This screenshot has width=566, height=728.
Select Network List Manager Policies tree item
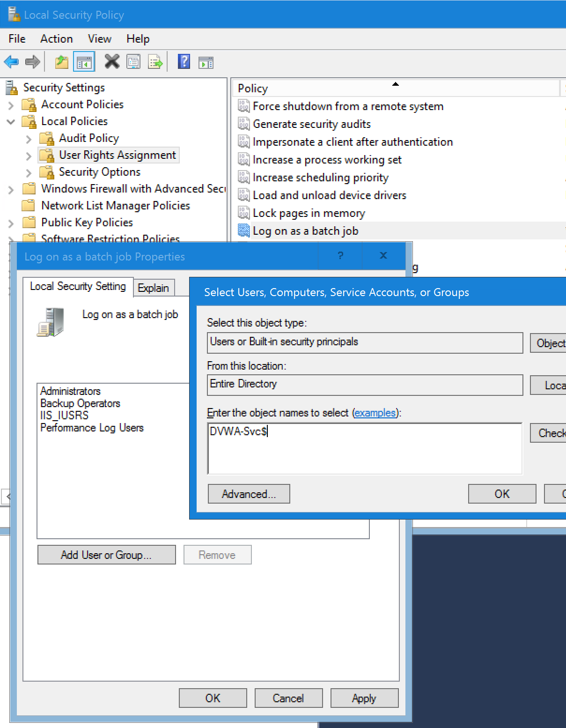coord(116,206)
